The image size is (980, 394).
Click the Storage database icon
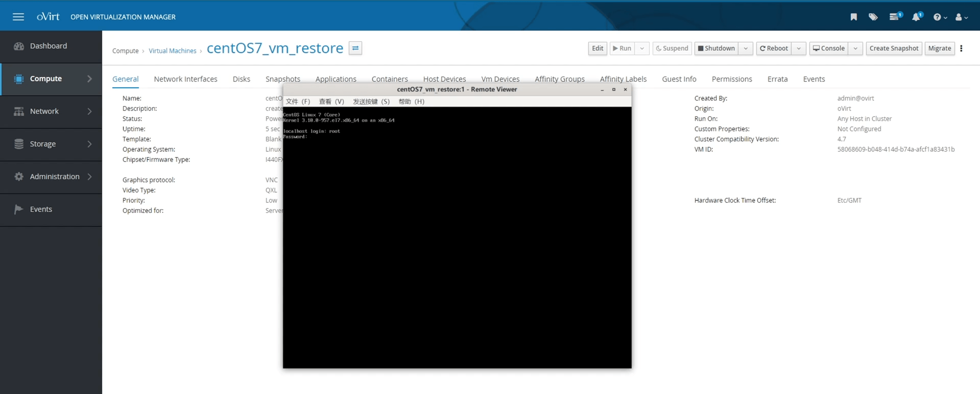19,144
